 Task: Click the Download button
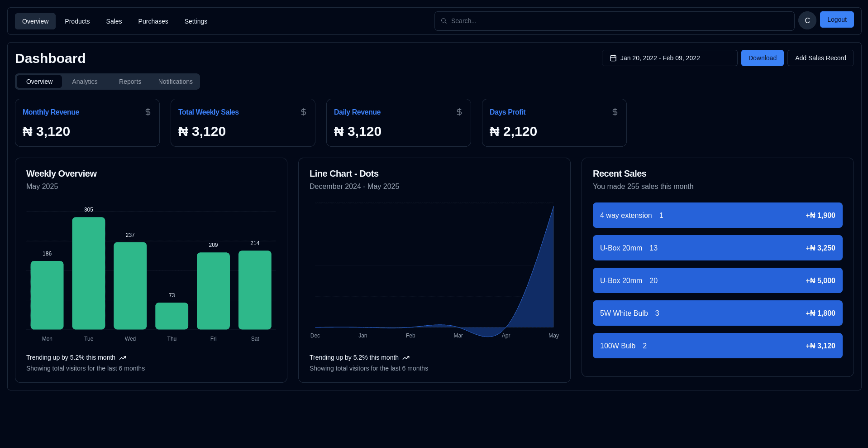click(762, 58)
